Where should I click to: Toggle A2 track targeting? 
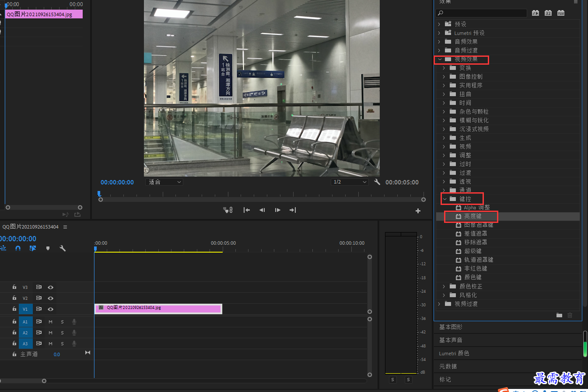point(25,333)
